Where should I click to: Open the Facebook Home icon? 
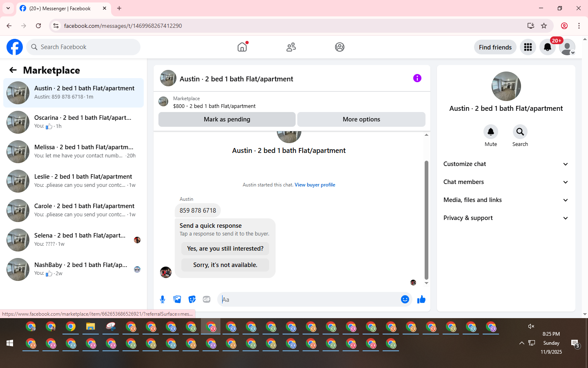click(242, 47)
